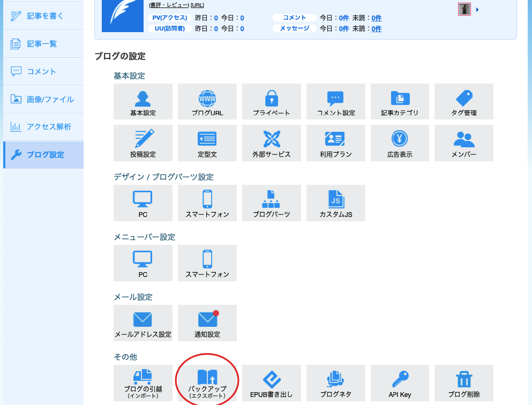Open the 投稿設定 pencil tile
Viewport: 532px width, 405px height.
click(143, 143)
